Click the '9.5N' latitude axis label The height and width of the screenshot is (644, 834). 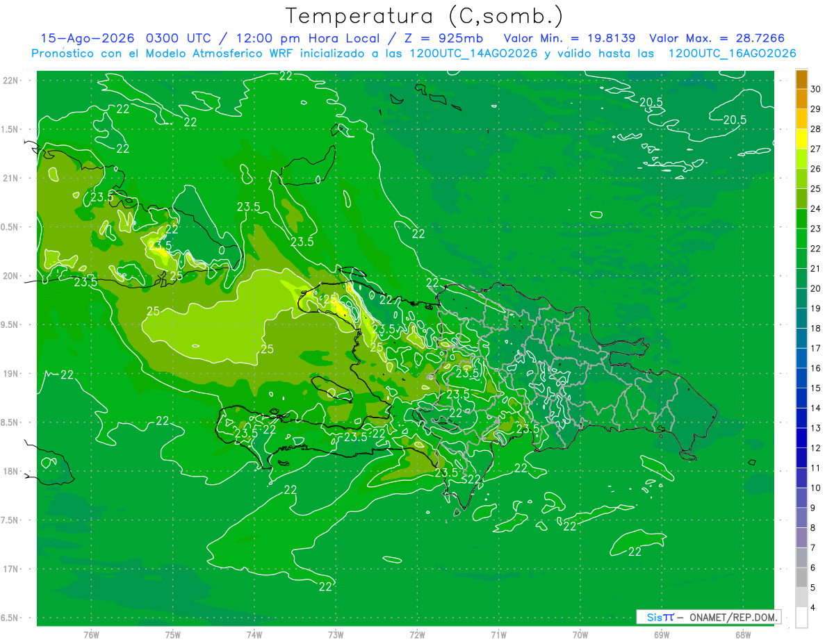(x=9, y=325)
